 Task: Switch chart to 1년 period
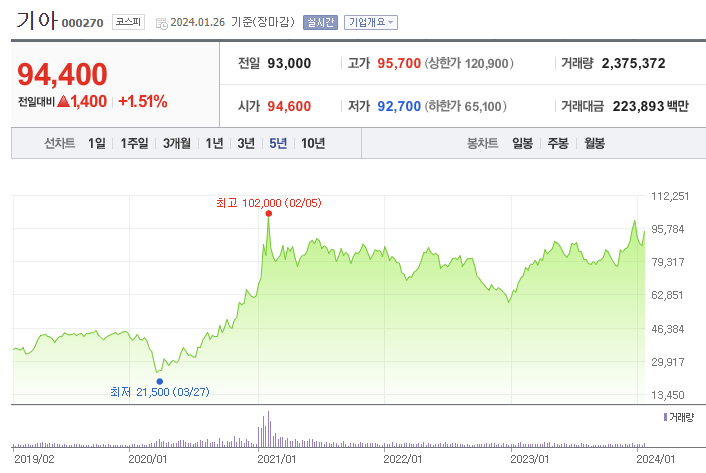[x=214, y=143]
